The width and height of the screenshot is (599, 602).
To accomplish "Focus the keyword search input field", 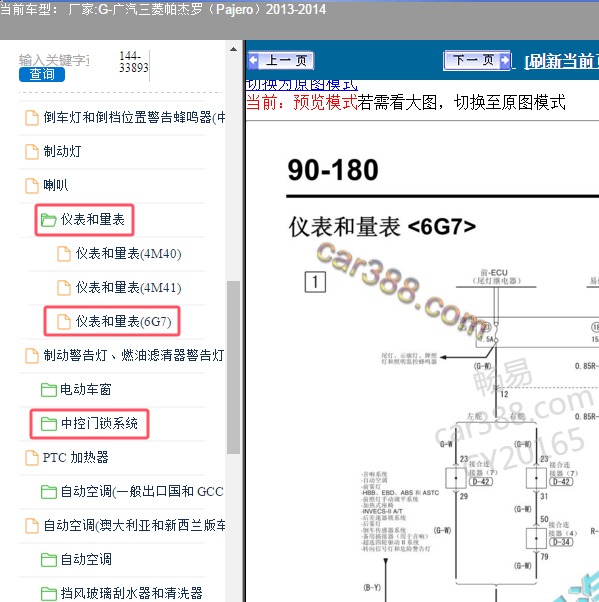I will click(x=55, y=60).
